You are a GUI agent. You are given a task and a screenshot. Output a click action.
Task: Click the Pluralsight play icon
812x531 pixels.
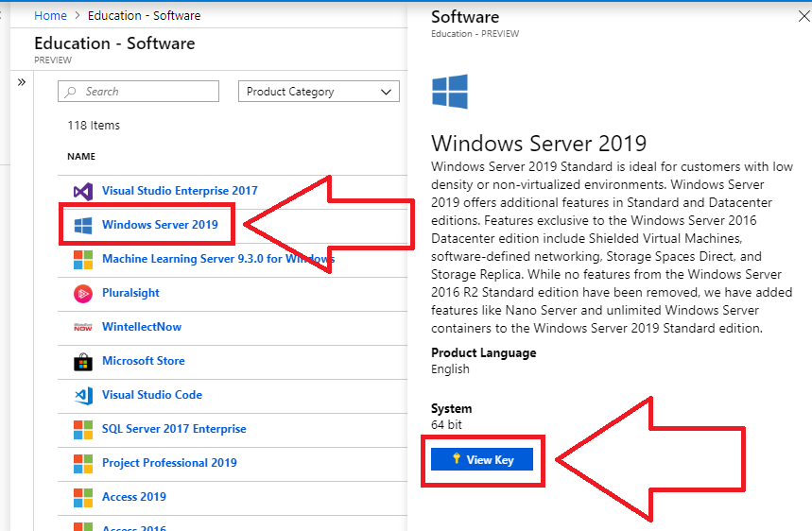coord(83,294)
